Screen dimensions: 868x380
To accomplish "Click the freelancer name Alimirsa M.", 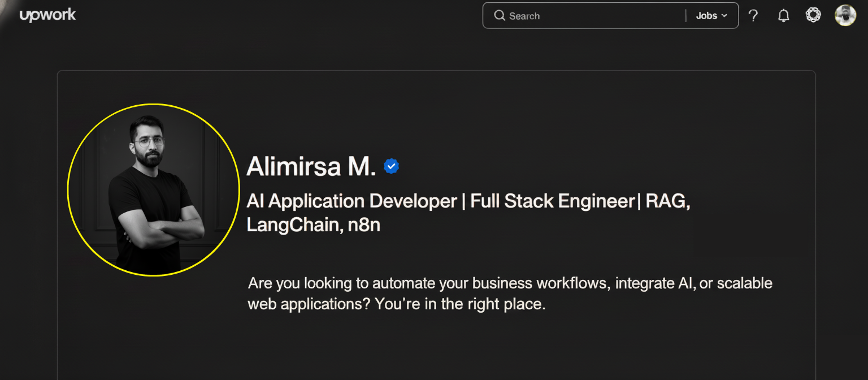I will 311,166.
